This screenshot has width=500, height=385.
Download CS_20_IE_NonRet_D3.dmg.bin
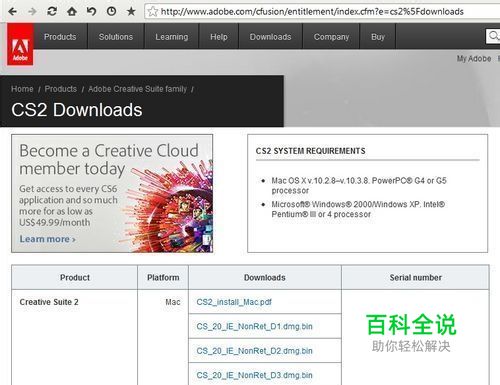(x=254, y=375)
